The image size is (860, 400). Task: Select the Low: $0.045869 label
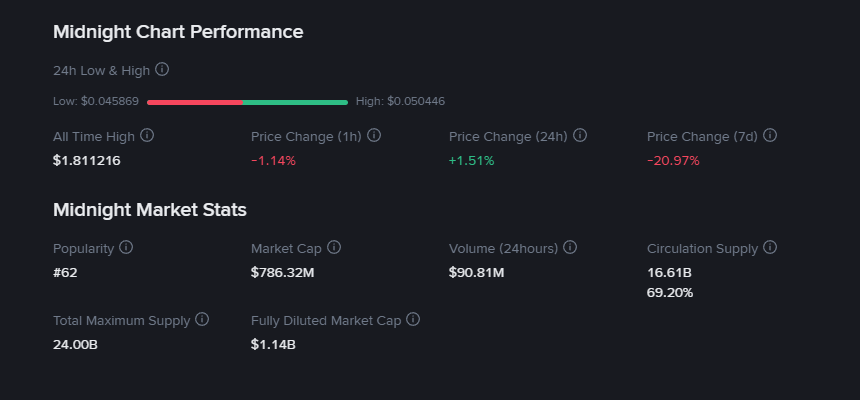click(x=97, y=102)
